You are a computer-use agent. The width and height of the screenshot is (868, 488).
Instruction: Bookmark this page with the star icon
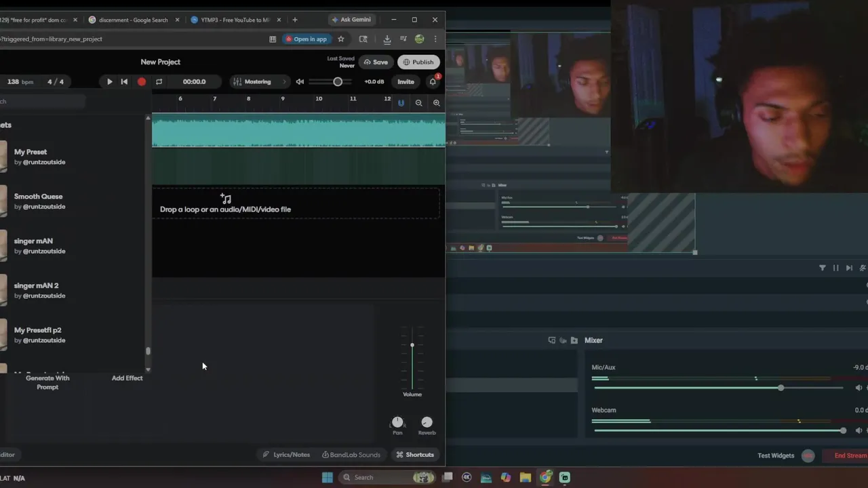(340, 39)
